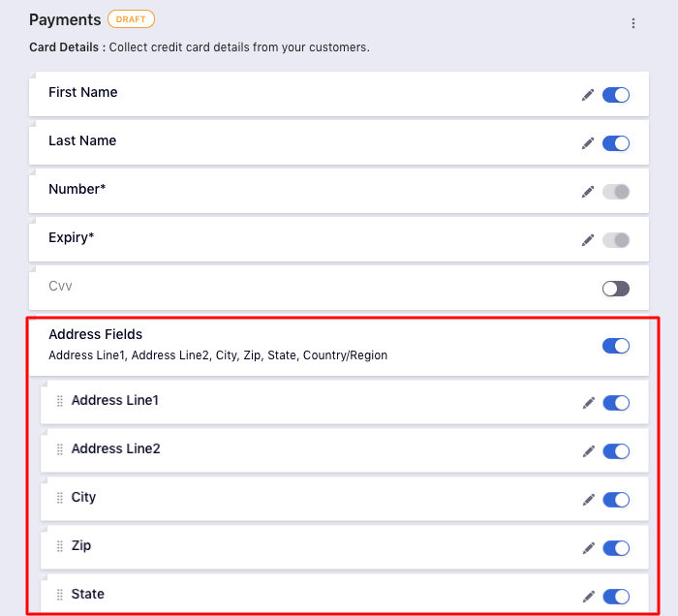Screen dimensions: 678x616
Task: Disable the City field toggle
Action: coord(616,500)
